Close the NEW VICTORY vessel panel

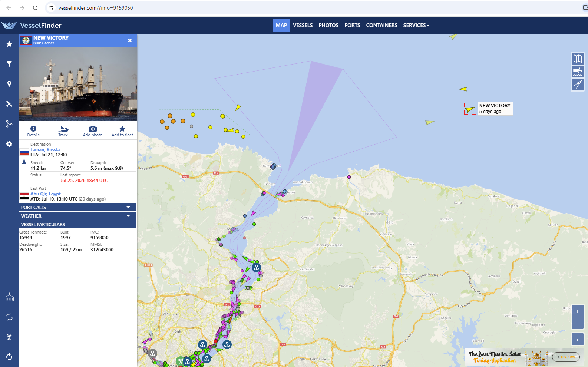[x=130, y=40]
